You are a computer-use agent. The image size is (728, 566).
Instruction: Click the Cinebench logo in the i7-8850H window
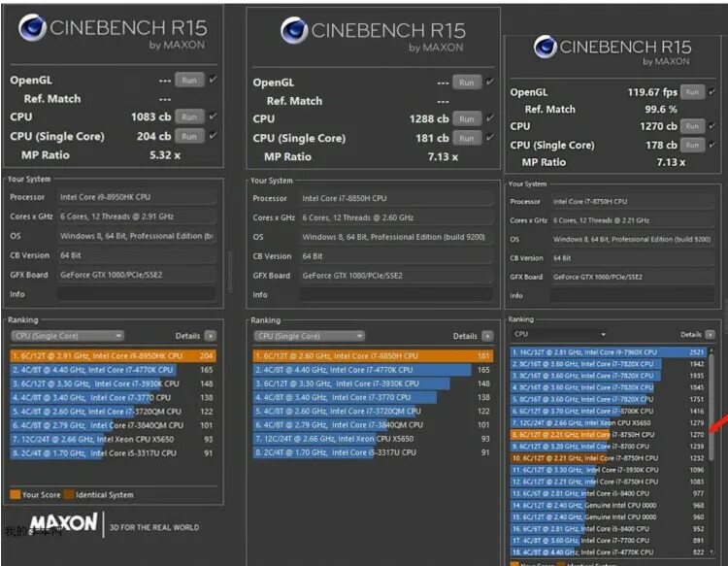click(294, 30)
